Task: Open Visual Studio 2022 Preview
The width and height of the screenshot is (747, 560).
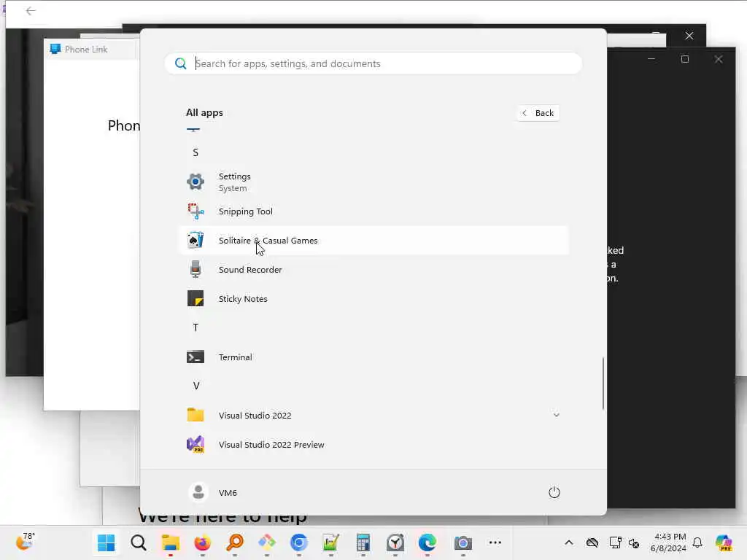Action: tap(373, 444)
